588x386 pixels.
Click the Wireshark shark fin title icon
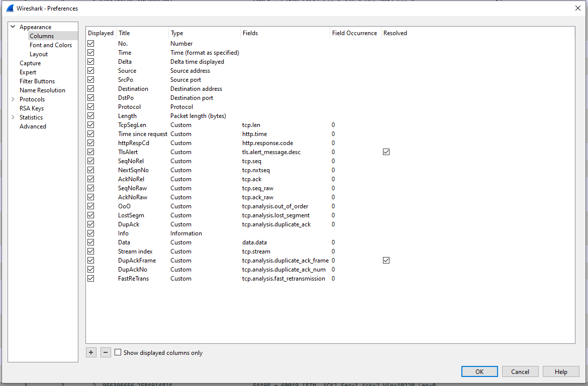click(x=10, y=8)
